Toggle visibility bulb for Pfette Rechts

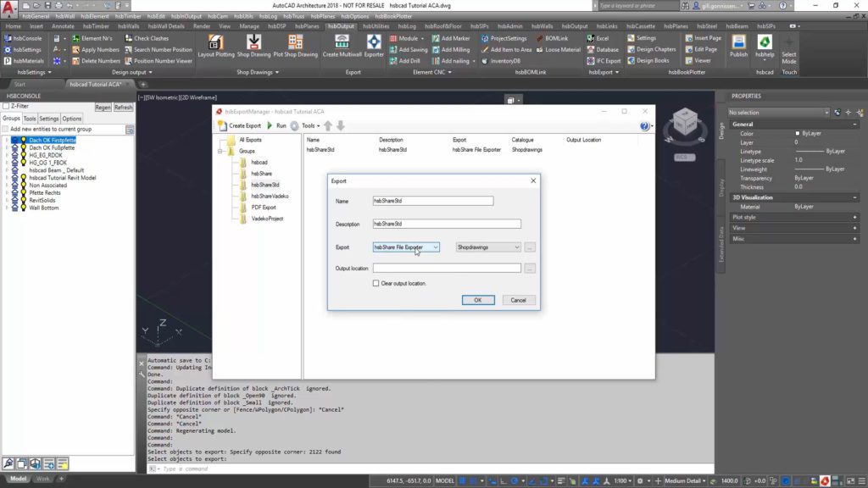point(23,192)
